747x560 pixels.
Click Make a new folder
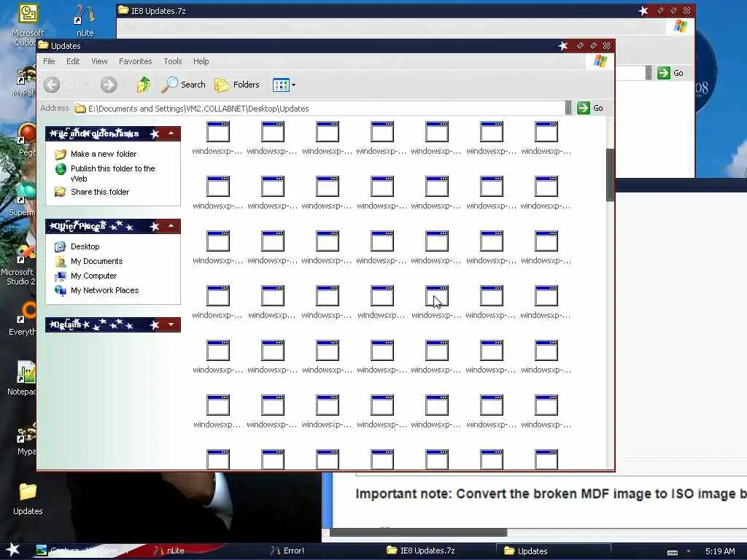tap(104, 154)
